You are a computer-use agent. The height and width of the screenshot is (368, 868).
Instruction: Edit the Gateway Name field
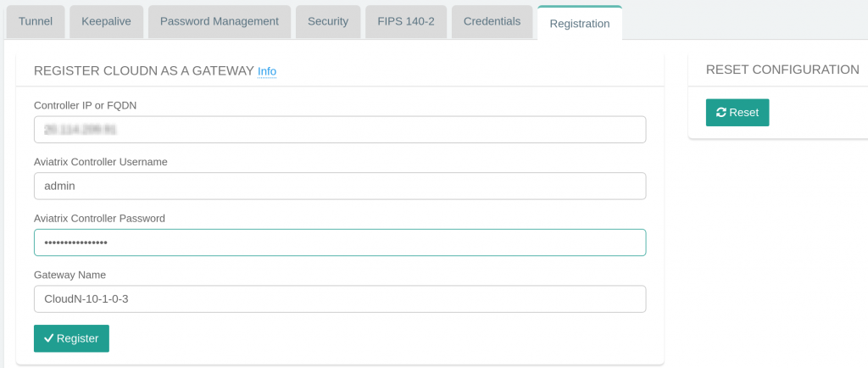(x=340, y=298)
